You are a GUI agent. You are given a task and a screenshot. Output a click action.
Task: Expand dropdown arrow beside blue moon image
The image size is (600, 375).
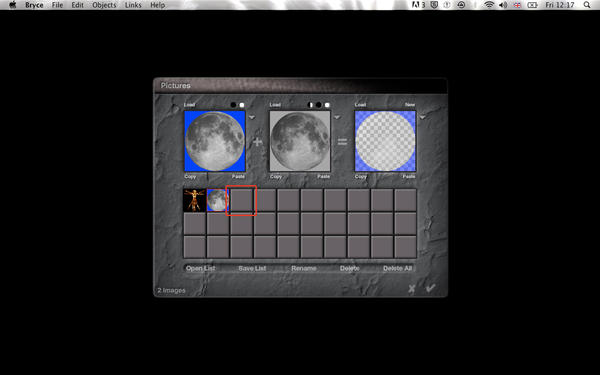pyautogui.click(x=252, y=117)
